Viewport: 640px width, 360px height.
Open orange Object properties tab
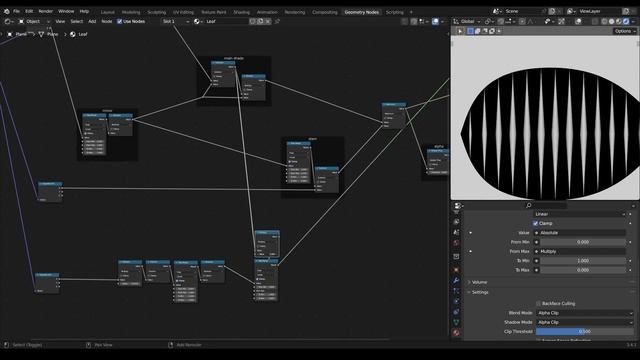pos(456,270)
